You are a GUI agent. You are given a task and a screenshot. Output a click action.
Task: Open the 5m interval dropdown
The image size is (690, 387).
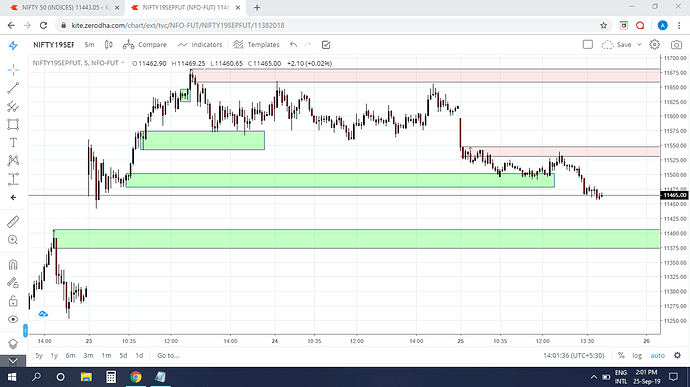point(89,44)
